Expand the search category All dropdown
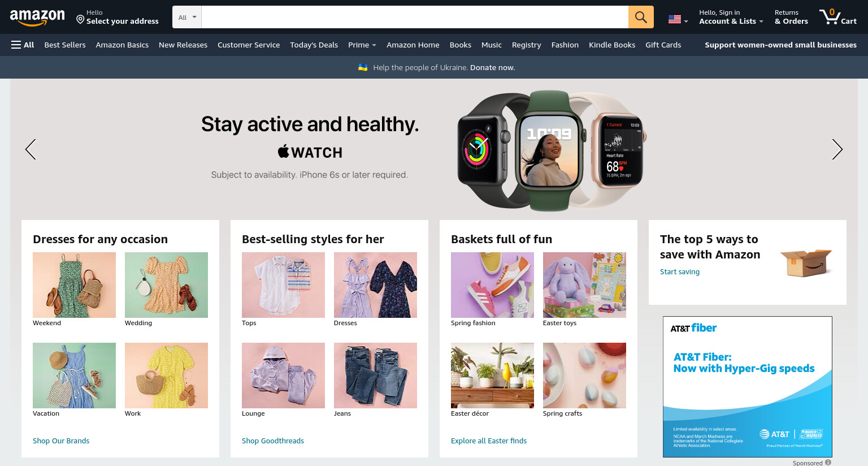 point(187,17)
